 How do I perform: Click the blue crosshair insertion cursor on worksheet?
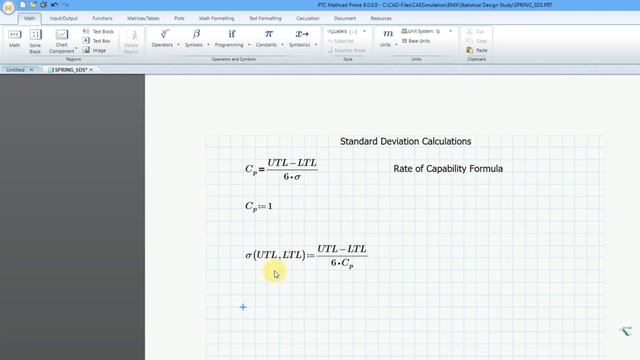pos(243,307)
